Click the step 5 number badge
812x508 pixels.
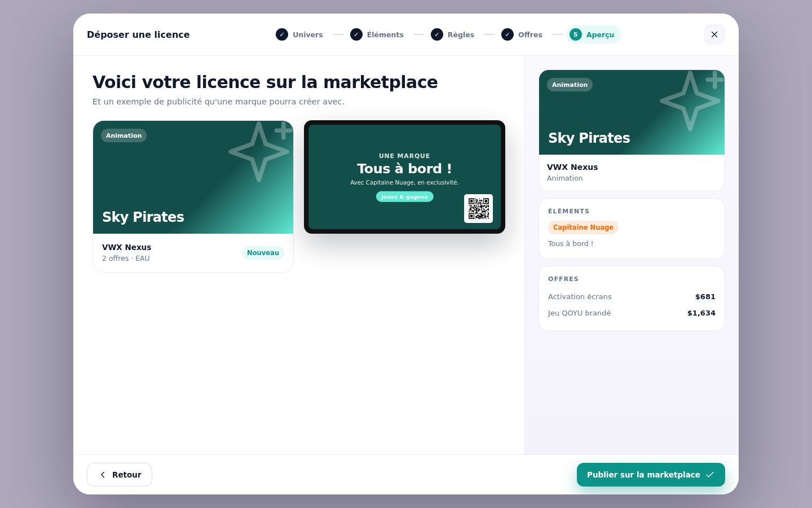tap(576, 34)
